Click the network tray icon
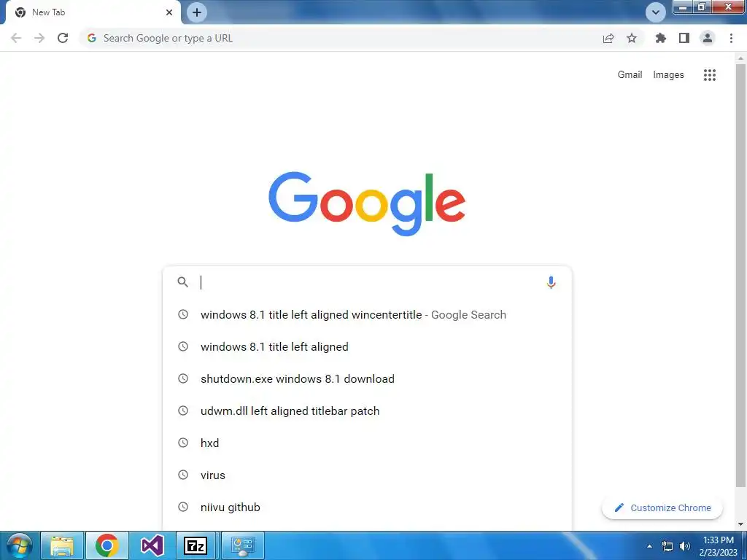This screenshot has height=560, width=747. 667,546
